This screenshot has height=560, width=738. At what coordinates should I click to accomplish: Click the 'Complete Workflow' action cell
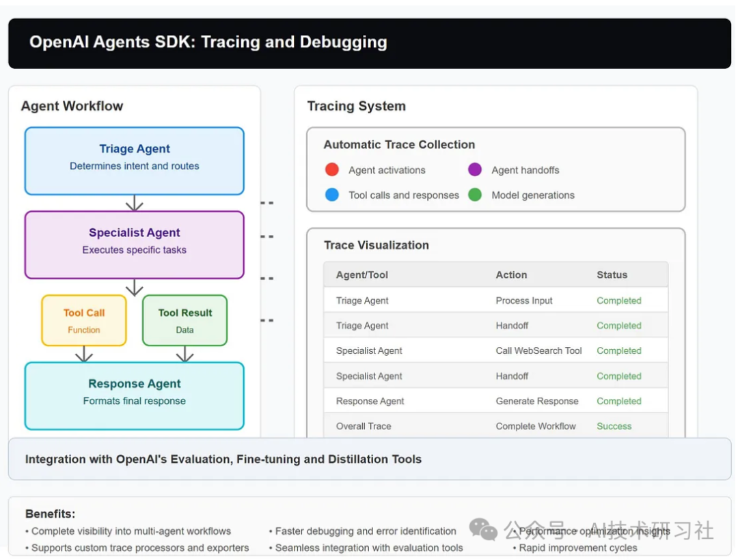(536, 426)
